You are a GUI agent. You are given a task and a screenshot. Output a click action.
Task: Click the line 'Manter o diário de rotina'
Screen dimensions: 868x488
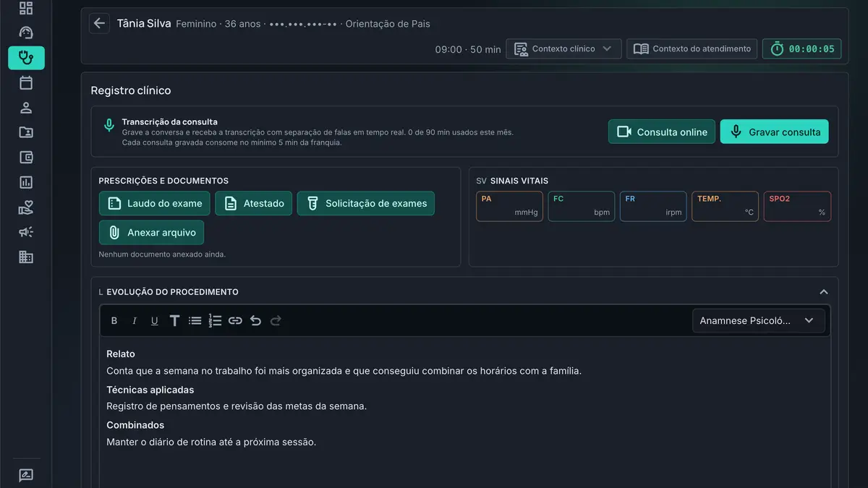[211, 442]
